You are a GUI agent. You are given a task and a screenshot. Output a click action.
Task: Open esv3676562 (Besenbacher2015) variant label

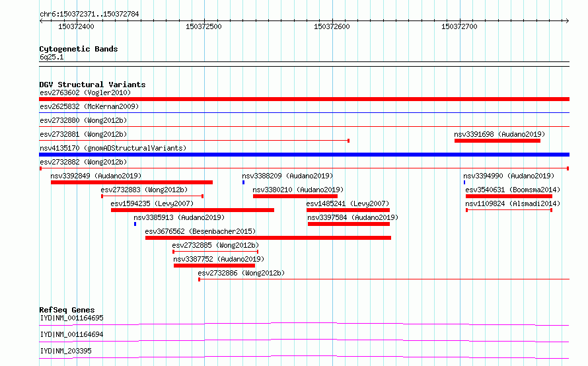[200, 231]
